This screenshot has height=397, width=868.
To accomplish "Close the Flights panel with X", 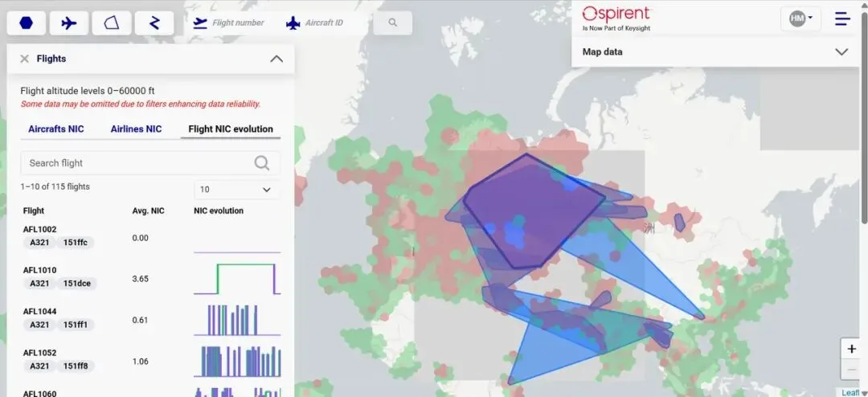I will point(24,59).
